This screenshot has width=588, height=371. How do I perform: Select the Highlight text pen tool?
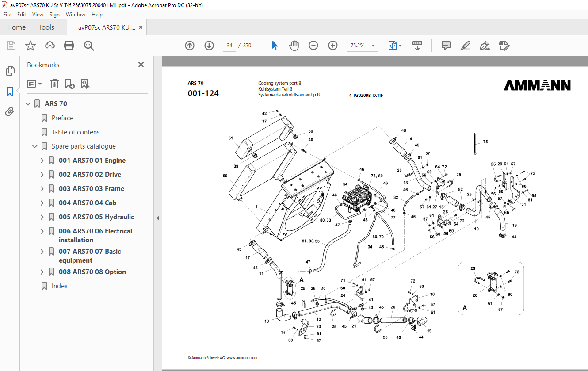465,46
